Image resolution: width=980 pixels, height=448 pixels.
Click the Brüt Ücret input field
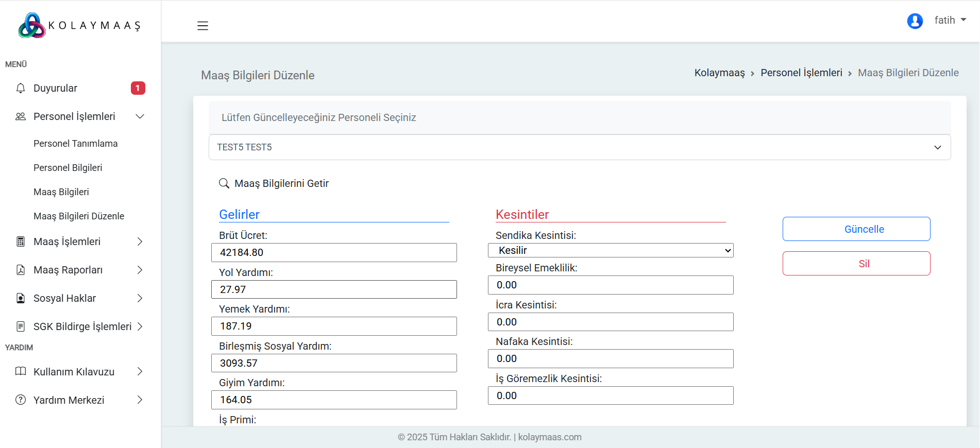point(334,252)
